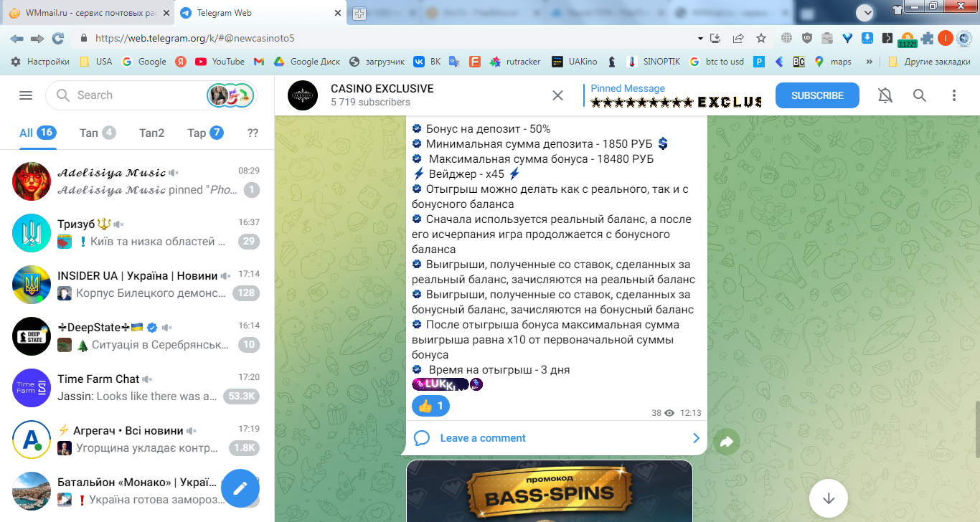Click the stories avatars in search bar

[230, 95]
